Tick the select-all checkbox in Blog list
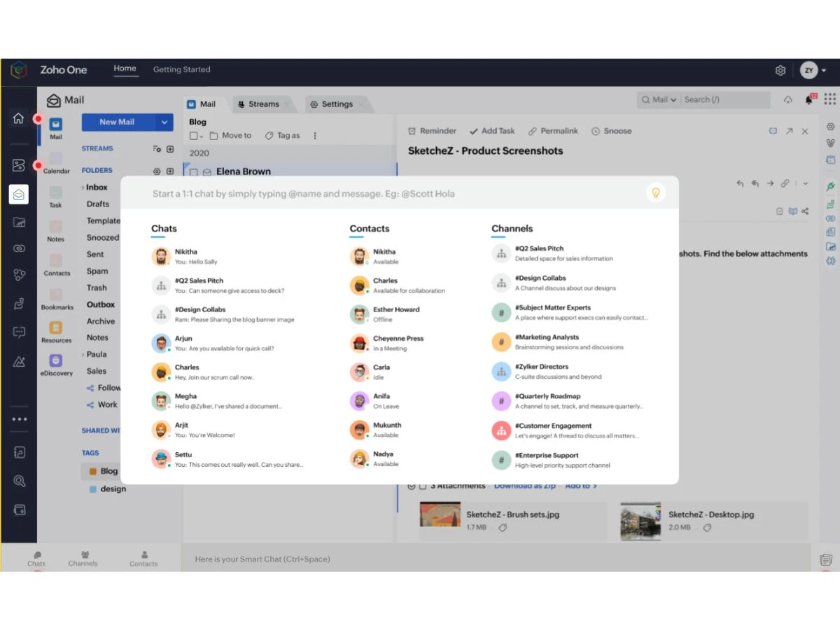Image resolution: width=840 pixels, height=630 pixels. (194, 136)
